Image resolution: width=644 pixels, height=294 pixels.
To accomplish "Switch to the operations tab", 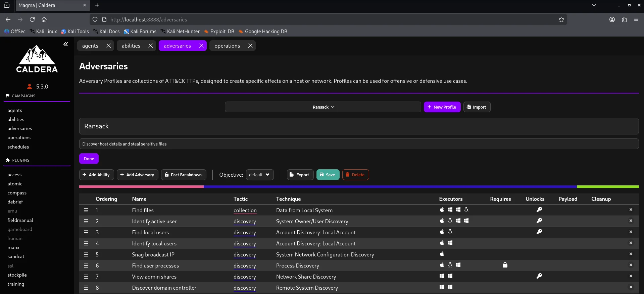I will tap(227, 46).
